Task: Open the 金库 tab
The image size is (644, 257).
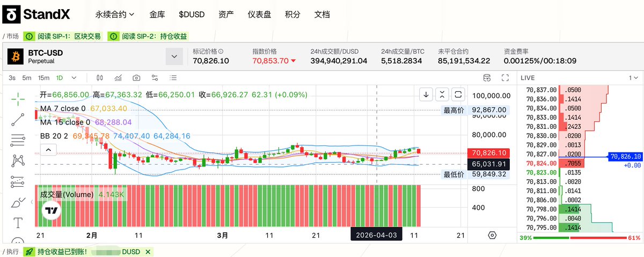Action: [x=157, y=14]
